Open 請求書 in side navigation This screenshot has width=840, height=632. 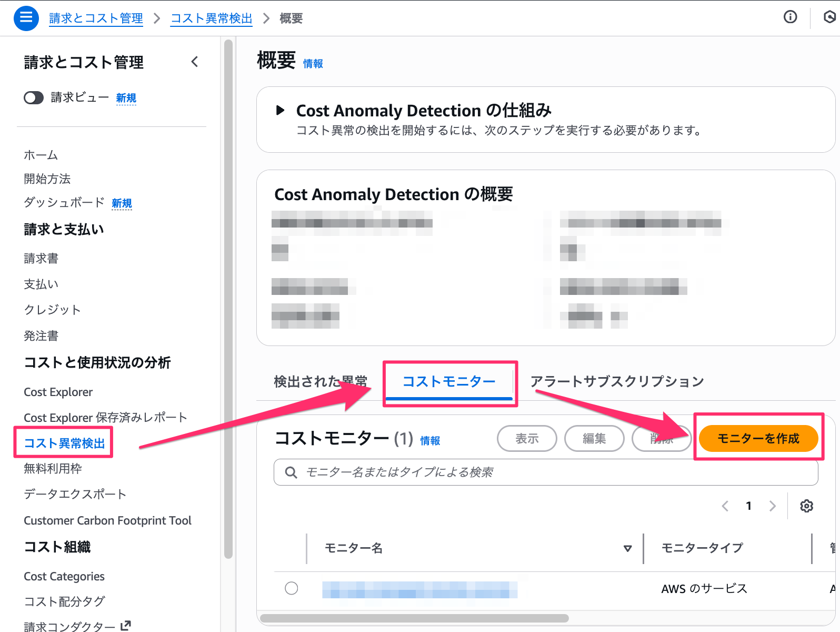(41, 259)
